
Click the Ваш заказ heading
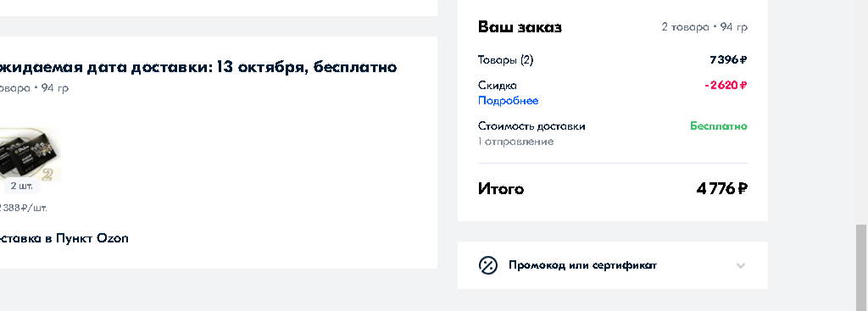[x=520, y=27]
